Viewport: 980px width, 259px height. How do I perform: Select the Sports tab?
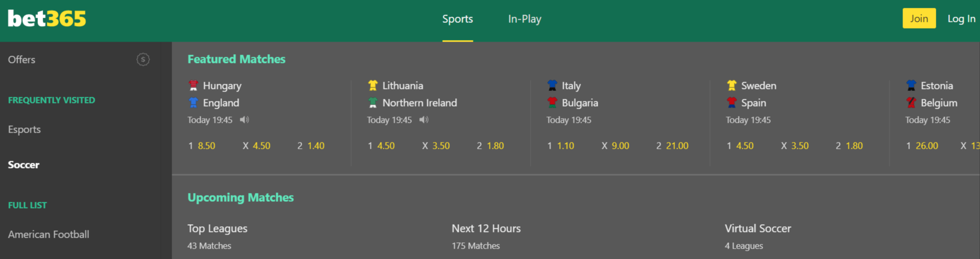pyautogui.click(x=458, y=19)
